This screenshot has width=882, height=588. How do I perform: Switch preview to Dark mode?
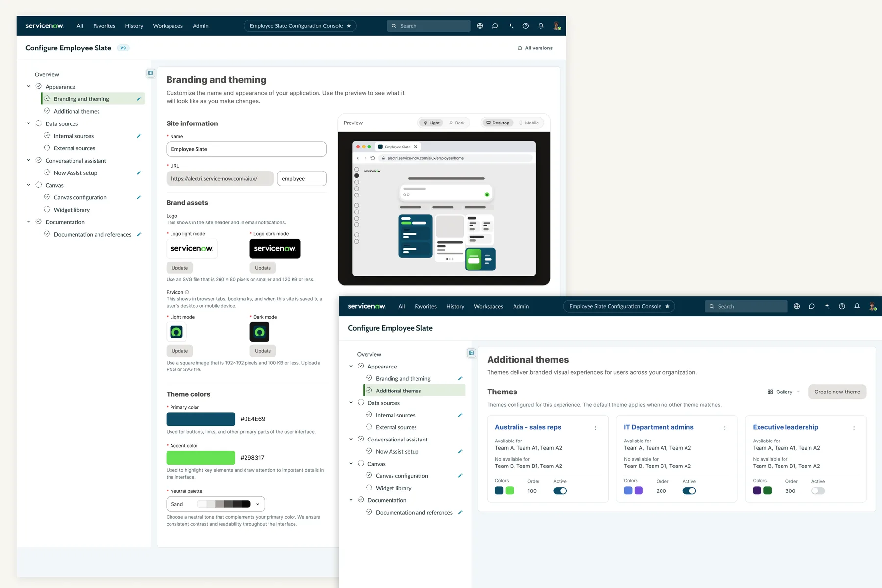click(x=457, y=123)
